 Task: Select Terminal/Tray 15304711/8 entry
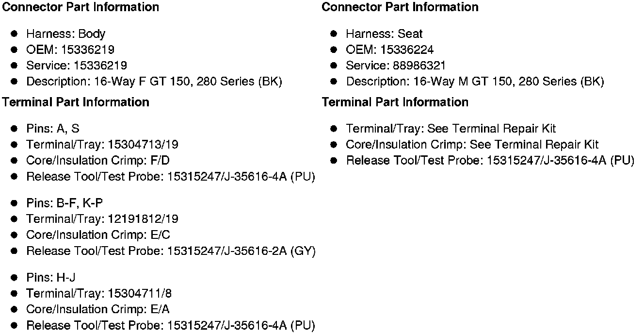[99, 294]
